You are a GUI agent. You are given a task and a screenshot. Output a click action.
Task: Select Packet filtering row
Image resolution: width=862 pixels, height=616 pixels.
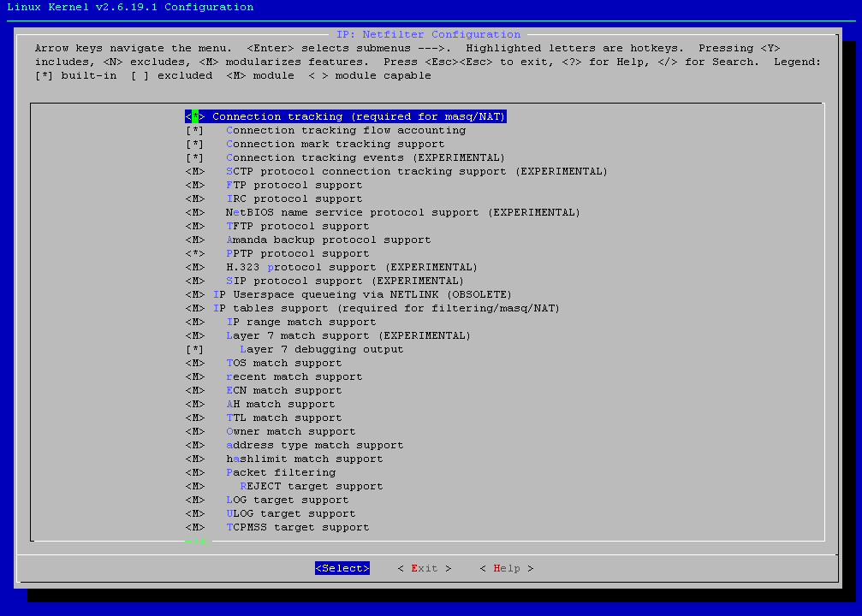click(260, 472)
